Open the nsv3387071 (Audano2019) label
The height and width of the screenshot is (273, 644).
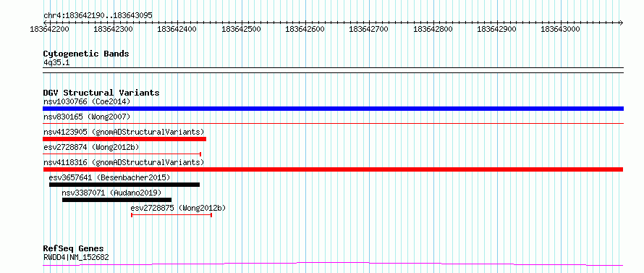(x=111, y=193)
